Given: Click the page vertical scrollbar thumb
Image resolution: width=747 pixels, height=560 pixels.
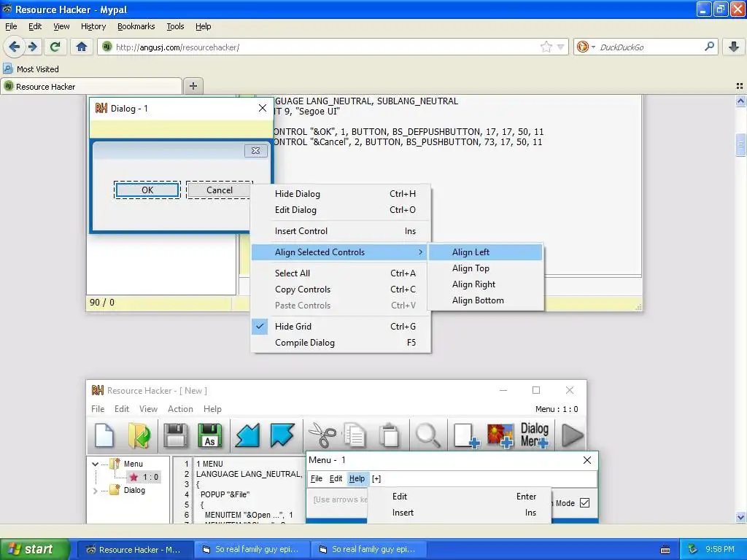Looking at the screenshot, I should tap(740, 145).
